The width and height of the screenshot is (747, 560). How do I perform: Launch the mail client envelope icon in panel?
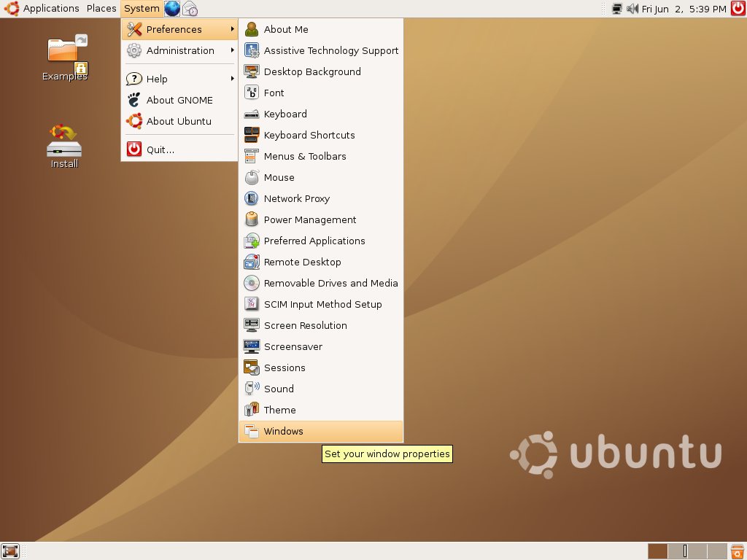[190, 9]
